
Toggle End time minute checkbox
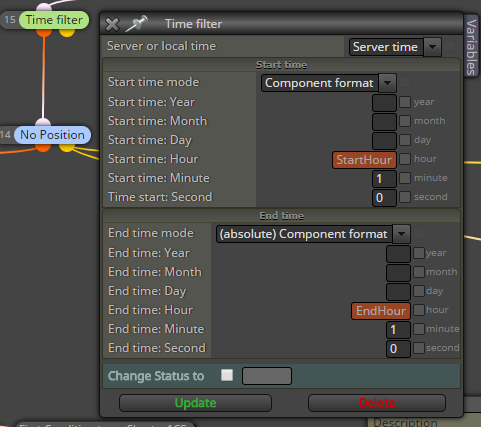pyautogui.click(x=419, y=329)
